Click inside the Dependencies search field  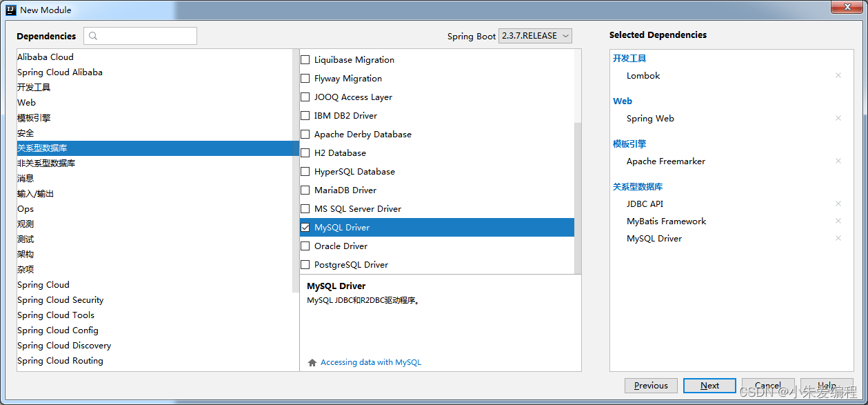[145, 35]
